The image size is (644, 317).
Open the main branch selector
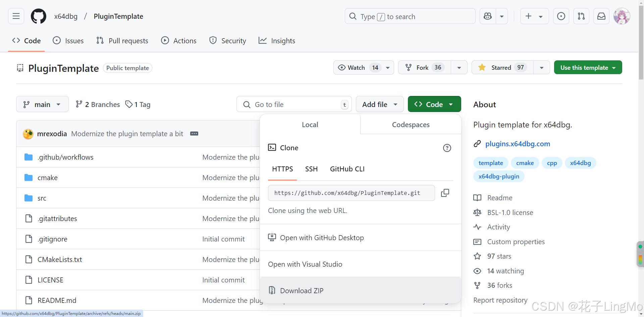(42, 104)
